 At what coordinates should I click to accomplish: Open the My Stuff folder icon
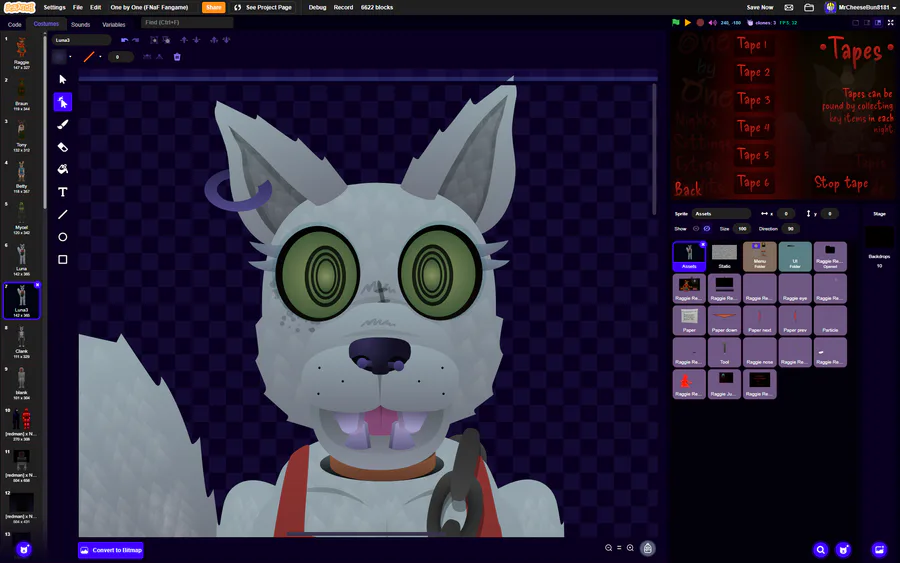[x=809, y=7]
